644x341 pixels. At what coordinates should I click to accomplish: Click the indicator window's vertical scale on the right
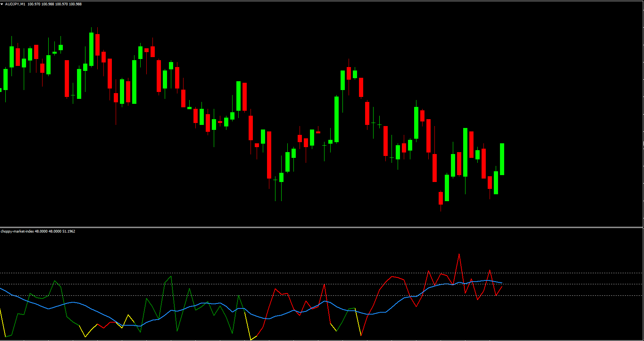[643, 284]
